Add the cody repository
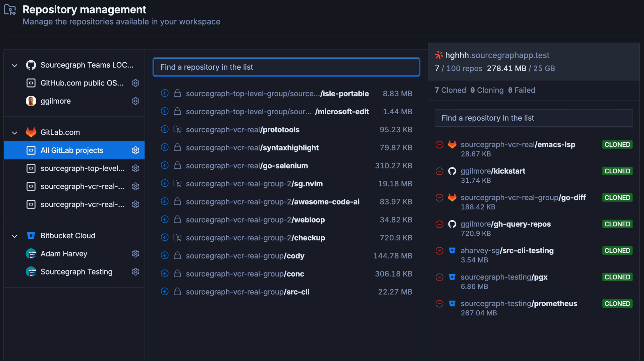This screenshot has width=644, height=361. click(164, 256)
